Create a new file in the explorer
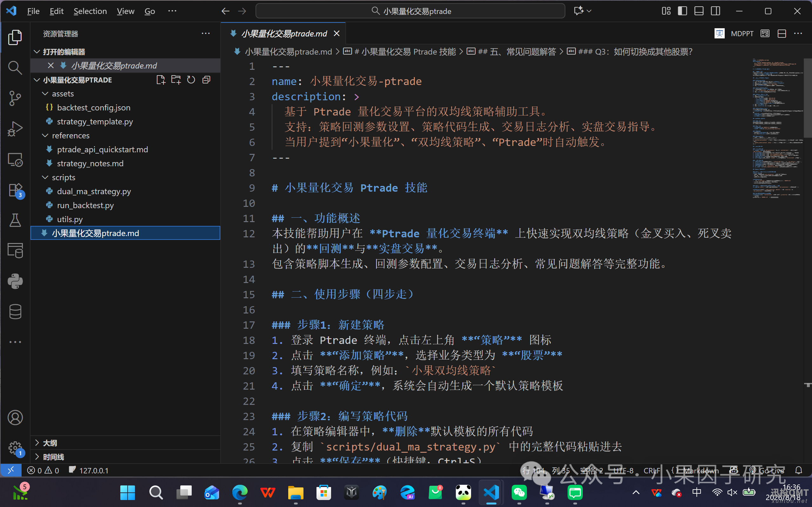This screenshot has width=812, height=507. click(161, 80)
